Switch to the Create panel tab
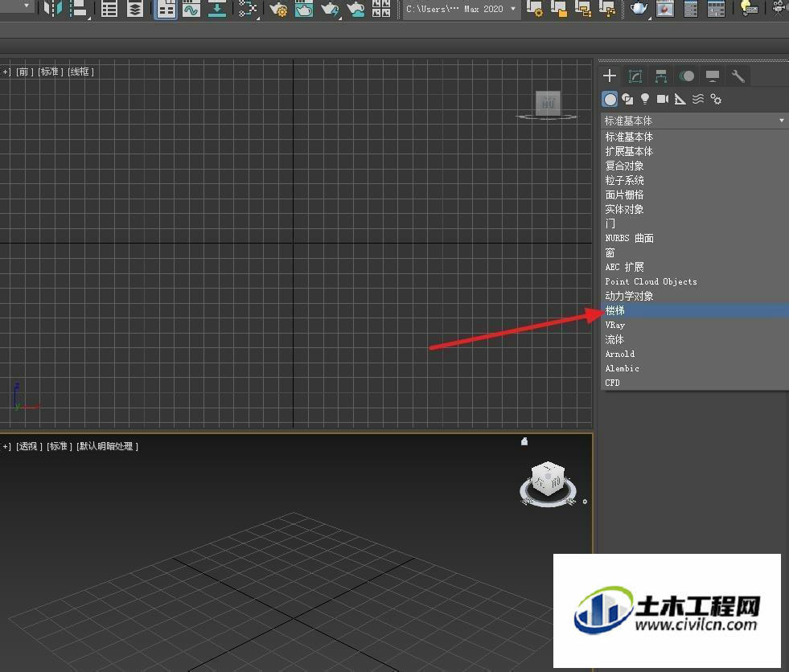The image size is (789, 672). click(610, 76)
